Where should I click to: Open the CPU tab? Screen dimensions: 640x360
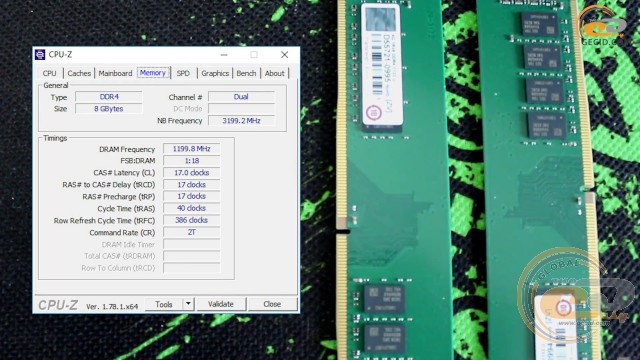49,73
